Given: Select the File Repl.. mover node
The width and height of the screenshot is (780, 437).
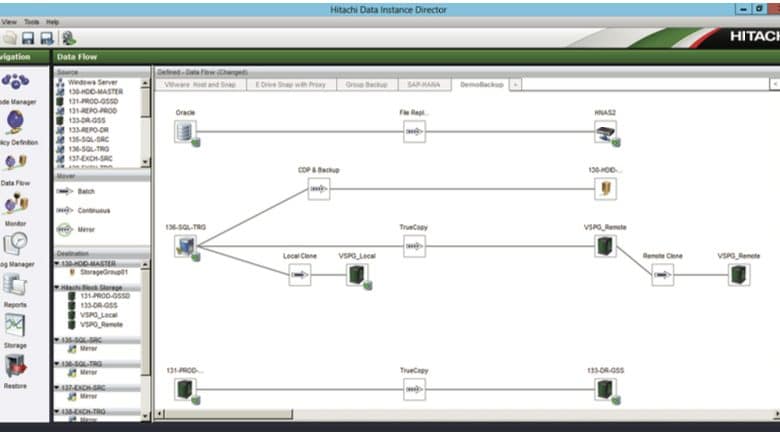Looking at the screenshot, I should pos(414,132).
